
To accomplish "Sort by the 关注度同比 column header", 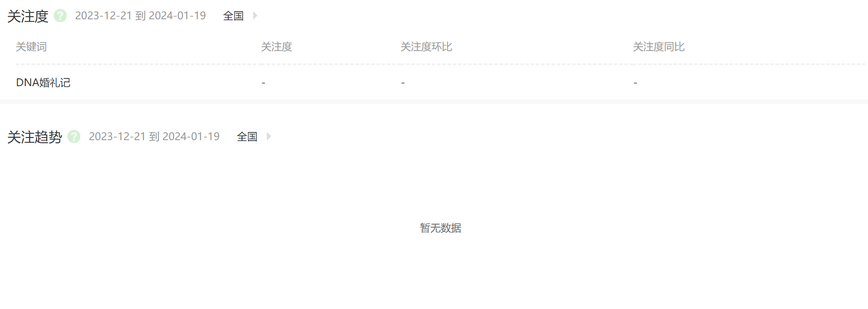I will (x=659, y=47).
